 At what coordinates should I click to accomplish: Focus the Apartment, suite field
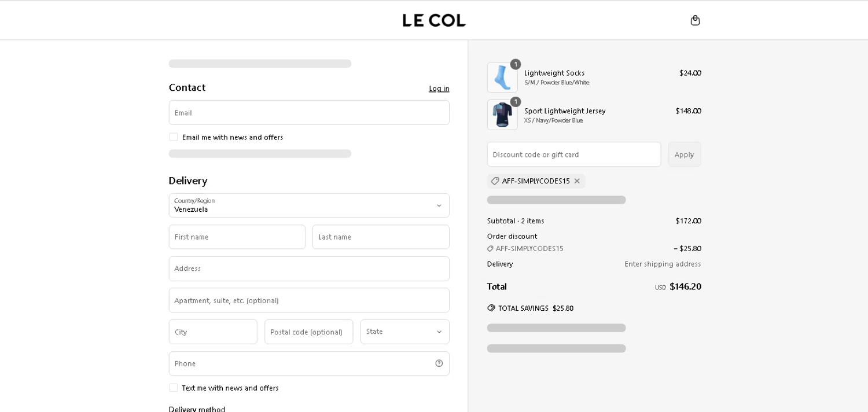coord(309,300)
